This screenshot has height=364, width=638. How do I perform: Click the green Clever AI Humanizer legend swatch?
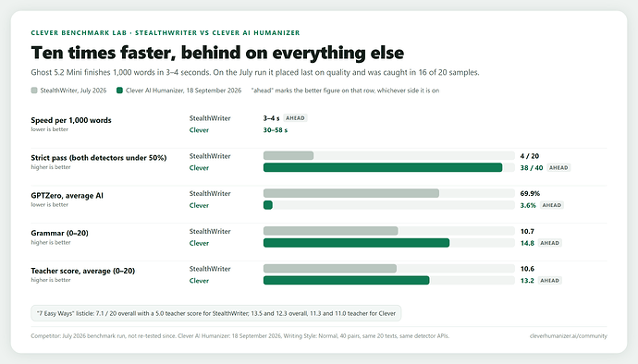(x=119, y=91)
